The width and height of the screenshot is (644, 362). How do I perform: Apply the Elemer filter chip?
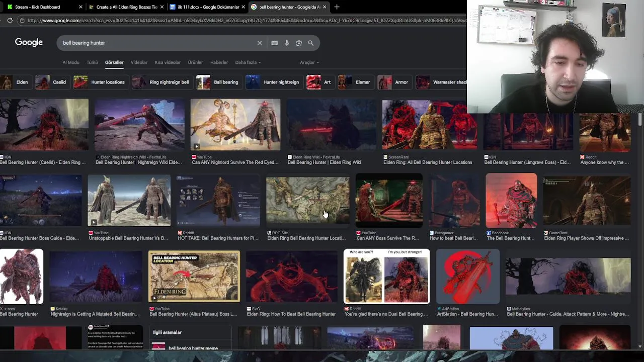355,82
